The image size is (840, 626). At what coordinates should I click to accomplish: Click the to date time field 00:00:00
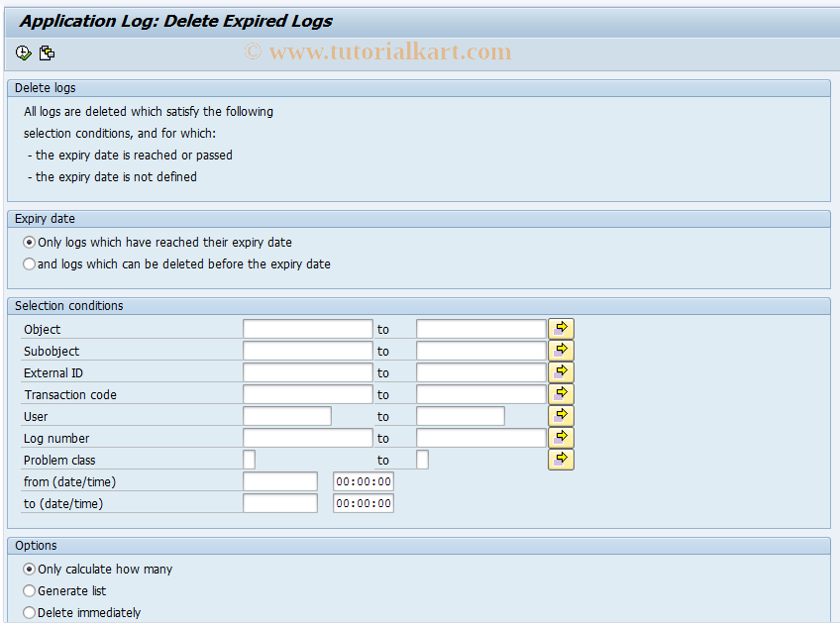point(363,502)
